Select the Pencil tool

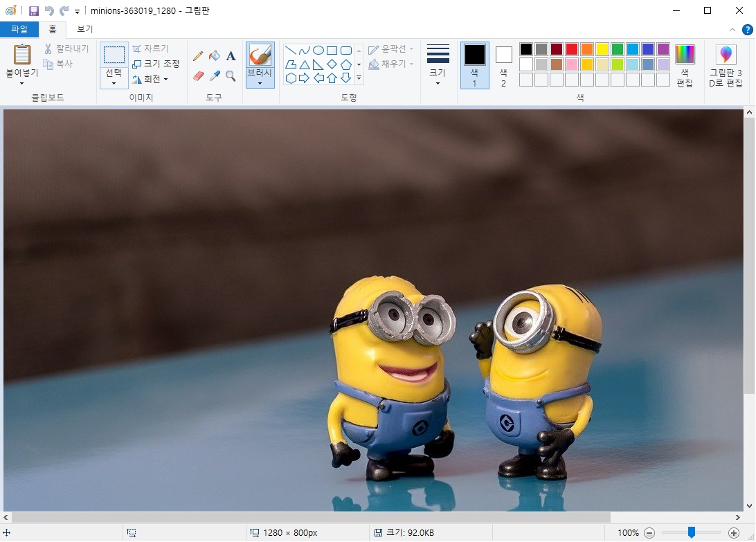[198, 56]
